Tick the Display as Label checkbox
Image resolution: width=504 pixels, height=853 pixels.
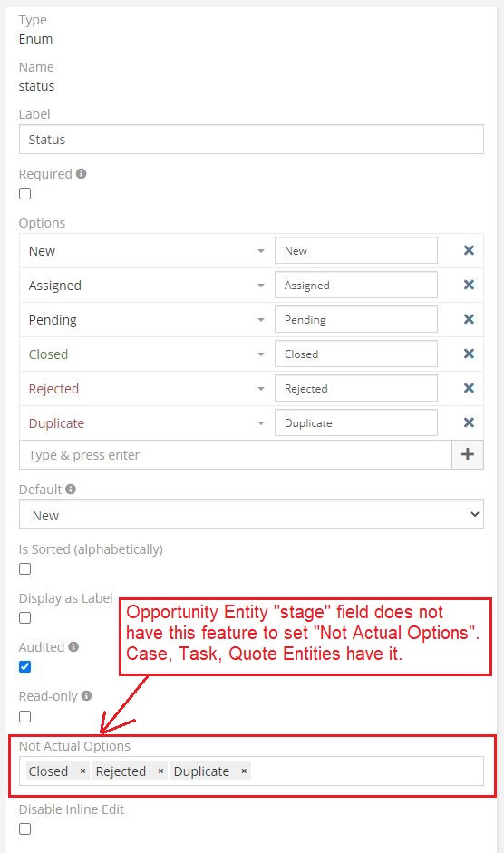click(25, 618)
